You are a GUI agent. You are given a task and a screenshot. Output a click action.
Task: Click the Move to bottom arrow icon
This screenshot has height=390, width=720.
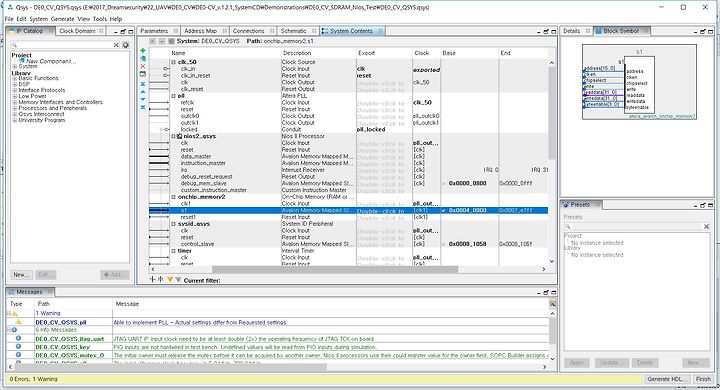click(143, 107)
